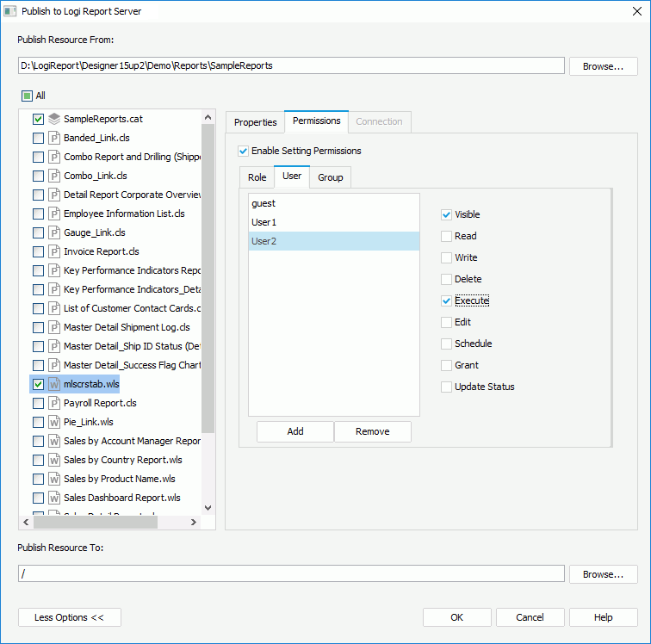Toggle the All resources checkbox

[x=27, y=96]
